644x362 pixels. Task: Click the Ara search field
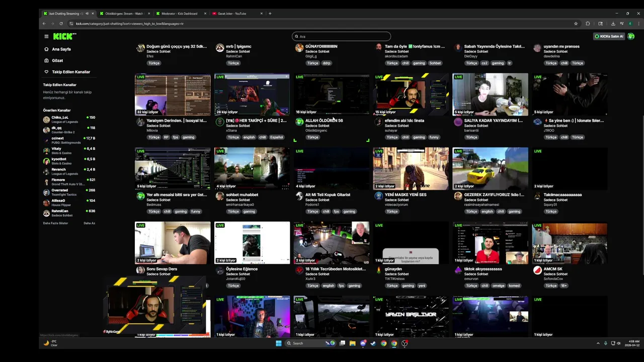click(x=341, y=36)
